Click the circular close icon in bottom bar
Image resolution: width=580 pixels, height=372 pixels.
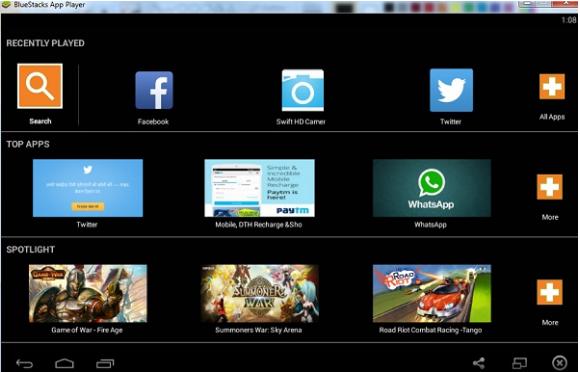pos(560,363)
